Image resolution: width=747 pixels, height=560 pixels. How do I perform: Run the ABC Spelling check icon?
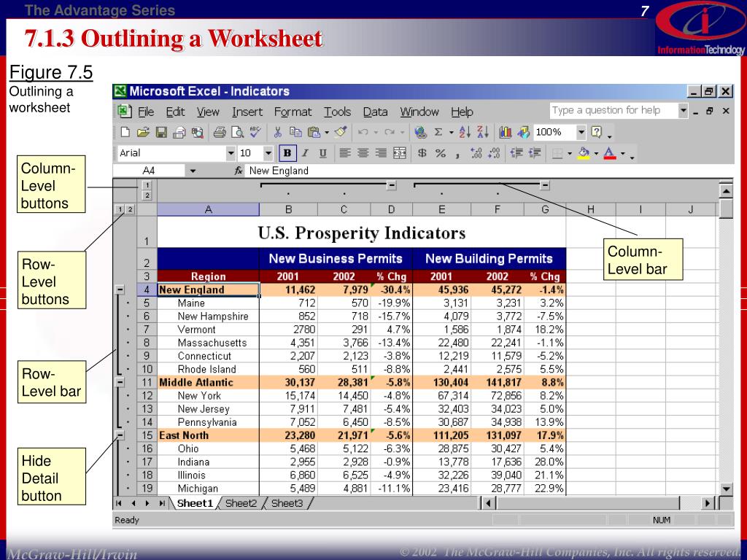tap(255, 132)
